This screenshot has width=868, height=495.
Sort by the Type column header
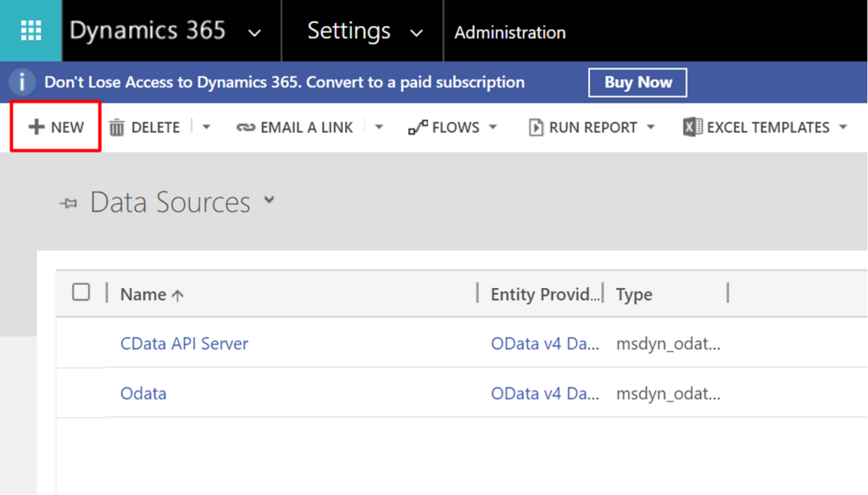pos(634,295)
